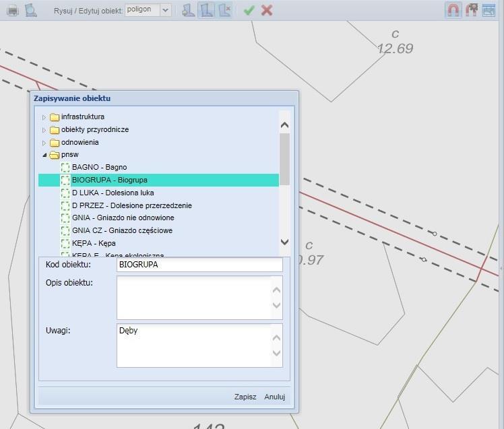Viewport: 504px width, 429px height.
Task: Toggle the magnet snapping icon
Action: point(453,10)
